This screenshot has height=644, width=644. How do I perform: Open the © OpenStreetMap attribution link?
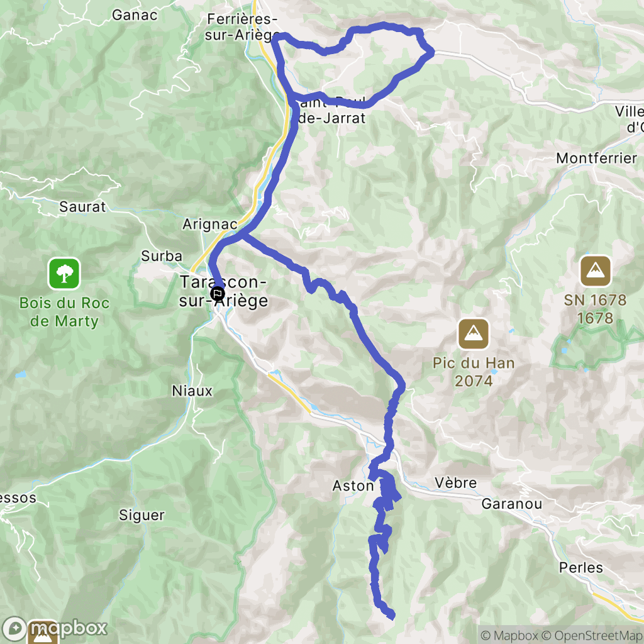(592, 635)
